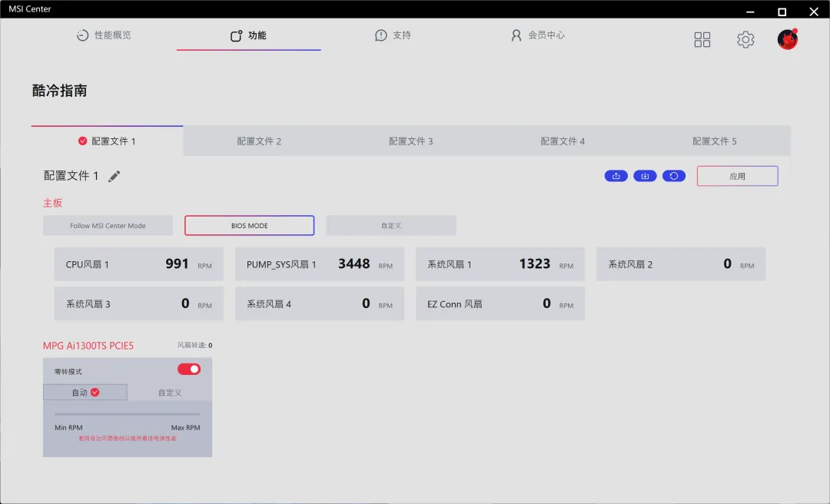Click the user avatar icon

788,39
